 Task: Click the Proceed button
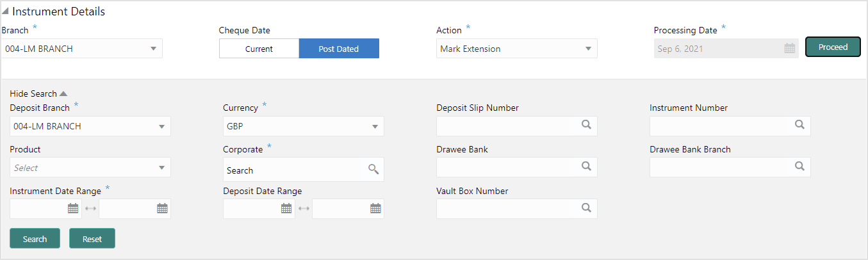click(x=833, y=47)
